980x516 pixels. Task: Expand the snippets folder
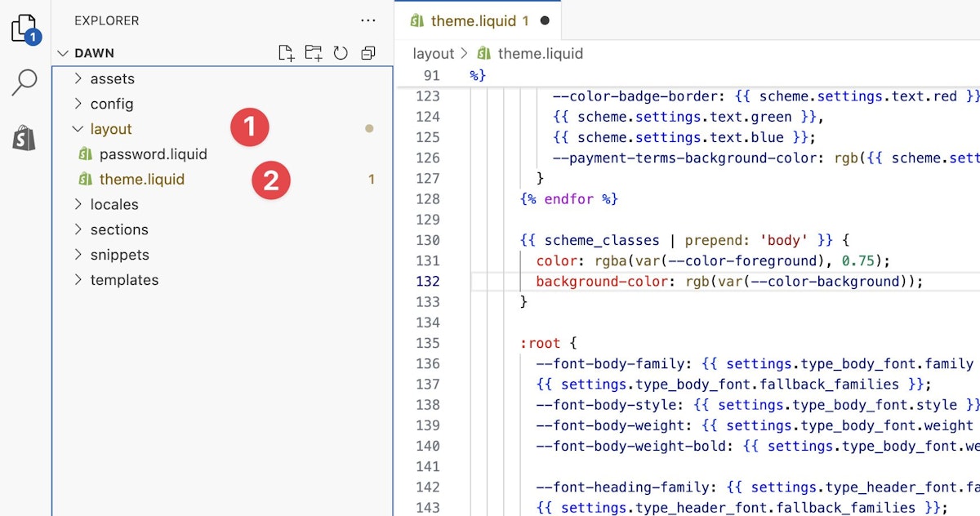[119, 256]
